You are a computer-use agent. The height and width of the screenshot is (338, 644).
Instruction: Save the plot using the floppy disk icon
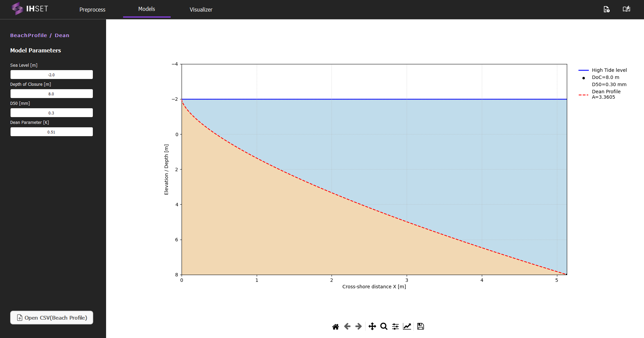[420, 326]
